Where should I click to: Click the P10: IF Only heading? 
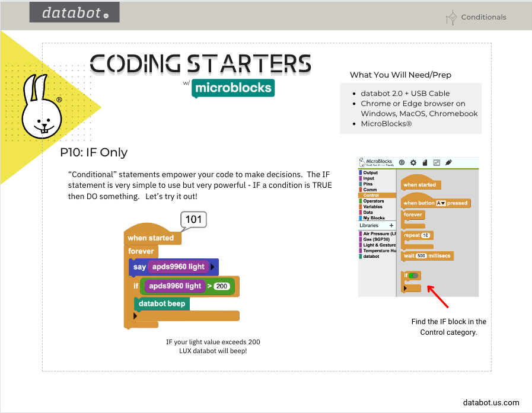(x=94, y=153)
